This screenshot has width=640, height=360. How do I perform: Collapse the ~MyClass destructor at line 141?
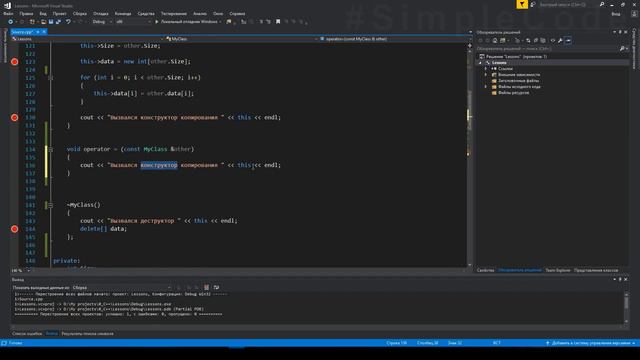(x=51, y=205)
